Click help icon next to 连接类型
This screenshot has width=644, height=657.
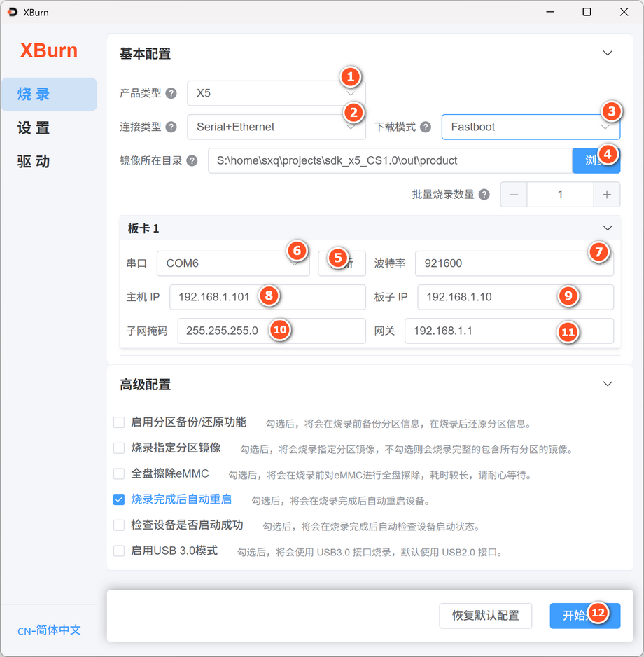click(171, 127)
